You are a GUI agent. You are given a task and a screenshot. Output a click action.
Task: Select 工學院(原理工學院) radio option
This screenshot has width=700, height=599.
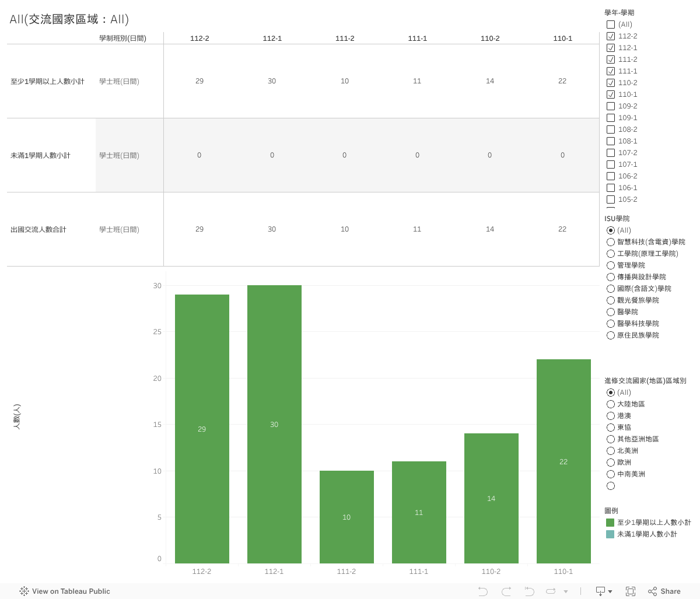tap(611, 254)
